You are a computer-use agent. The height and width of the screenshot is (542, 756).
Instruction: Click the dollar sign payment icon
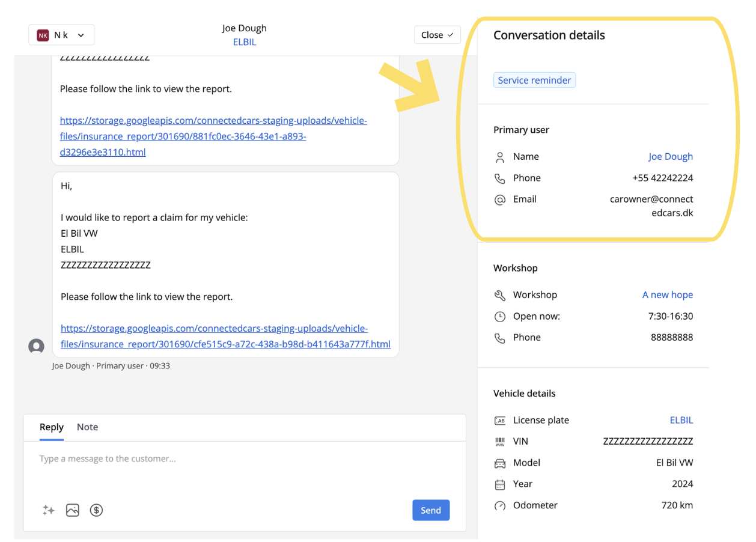(x=96, y=510)
